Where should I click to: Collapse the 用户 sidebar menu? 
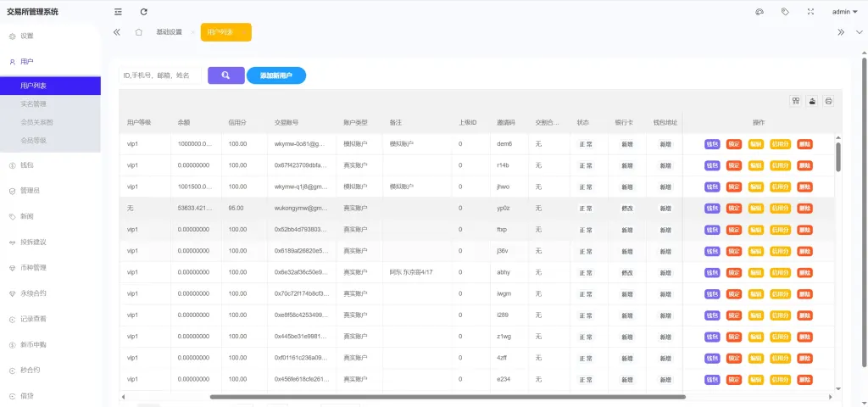[50, 61]
